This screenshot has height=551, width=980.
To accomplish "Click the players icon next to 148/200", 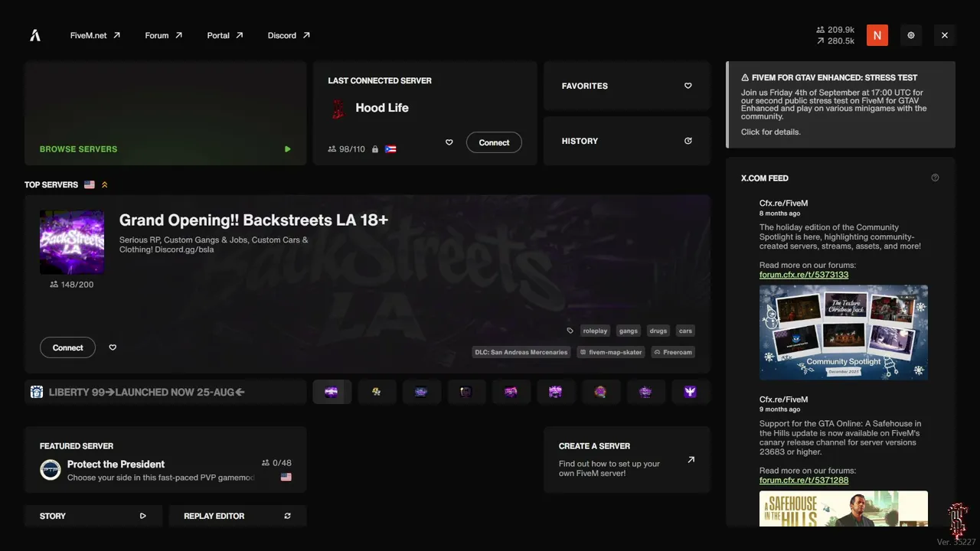I will (54, 285).
